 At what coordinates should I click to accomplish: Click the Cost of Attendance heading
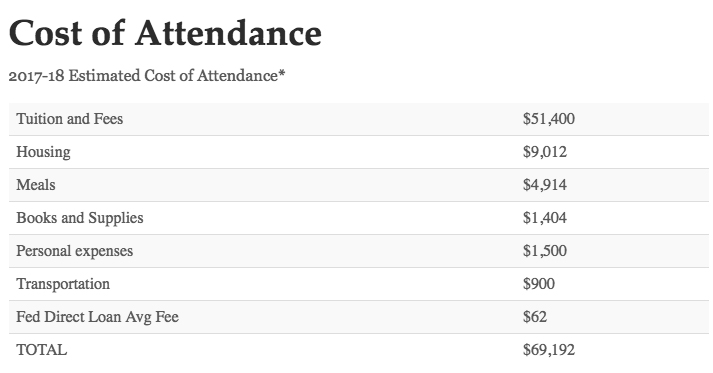(x=165, y=33)
